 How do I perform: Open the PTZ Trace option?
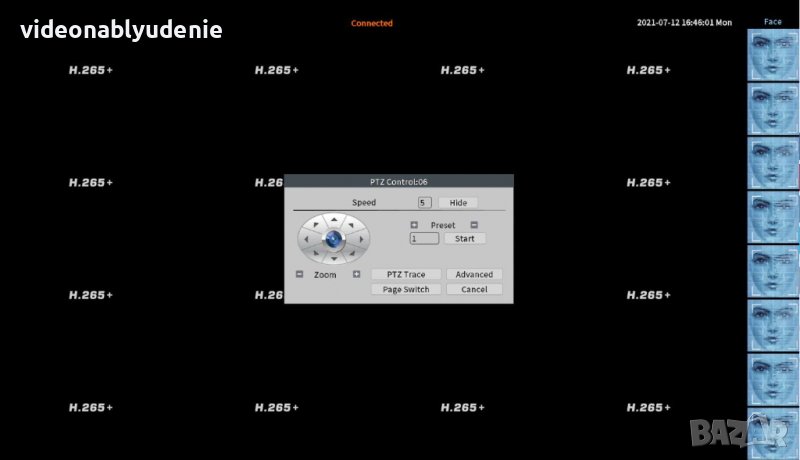click(405, 274)
